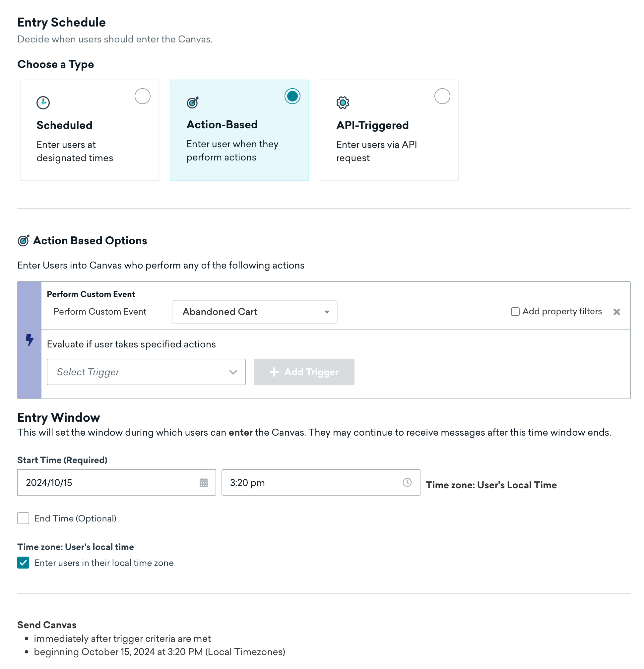Click the calendar icon for start date
This screenshot has height=669, width=644.
point(204,482)
